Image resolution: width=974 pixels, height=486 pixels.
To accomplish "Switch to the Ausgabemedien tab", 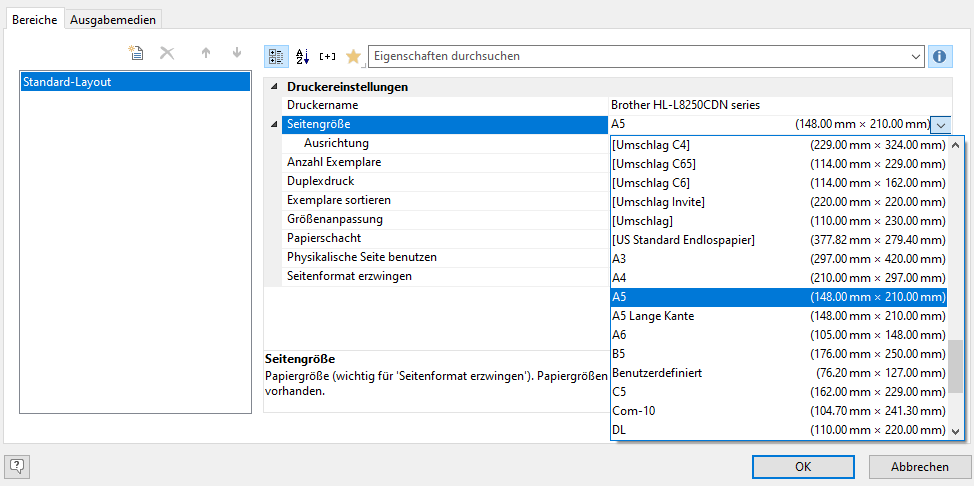I will pyautogui.click(x=114, y=19).
